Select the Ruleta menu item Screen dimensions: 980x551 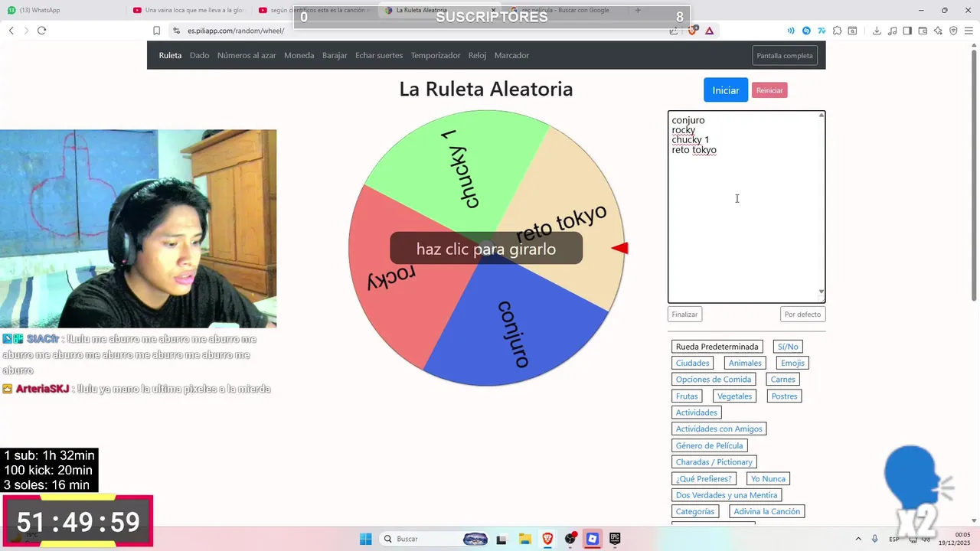click(170, 55)
